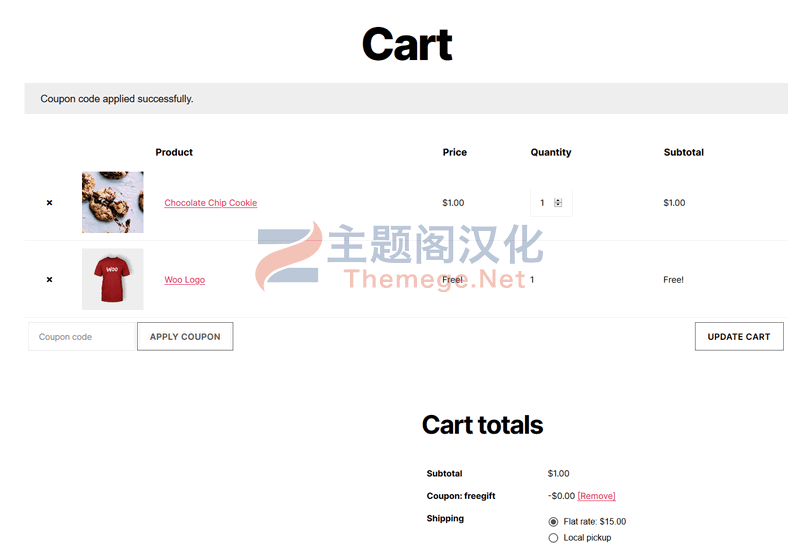Click the Apply Coupon button
The height and width of the screenshot is (552, 800).
coord(185,337)
